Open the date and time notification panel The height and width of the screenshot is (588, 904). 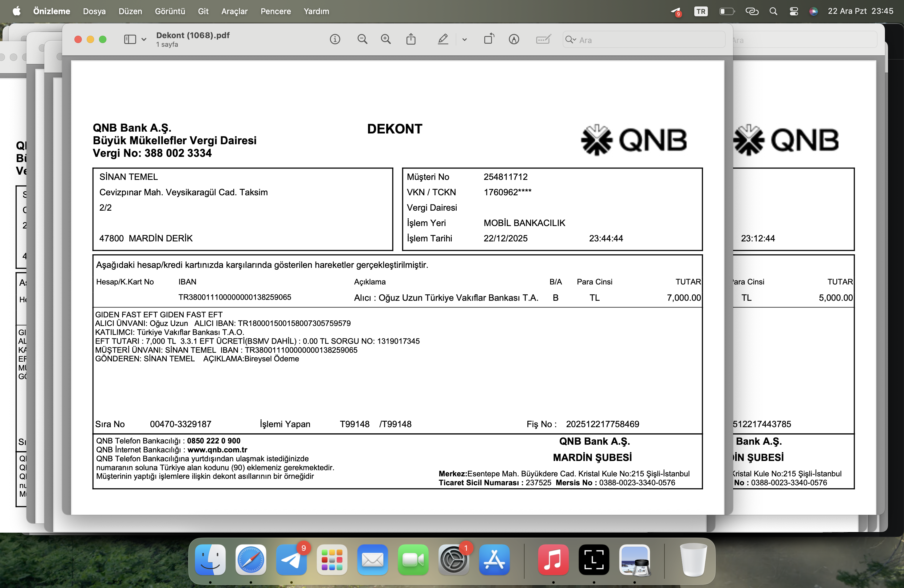(x=860, y=11)
